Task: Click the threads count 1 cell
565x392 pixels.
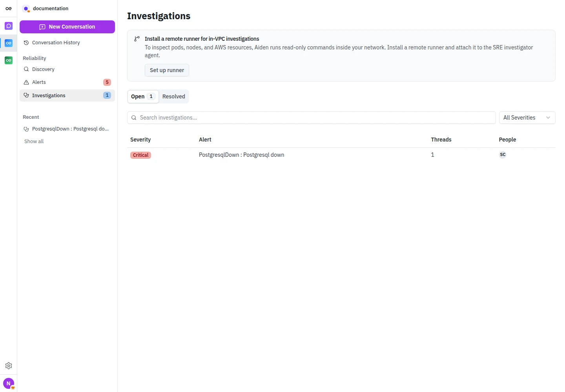Action: (x=432, y=155)
